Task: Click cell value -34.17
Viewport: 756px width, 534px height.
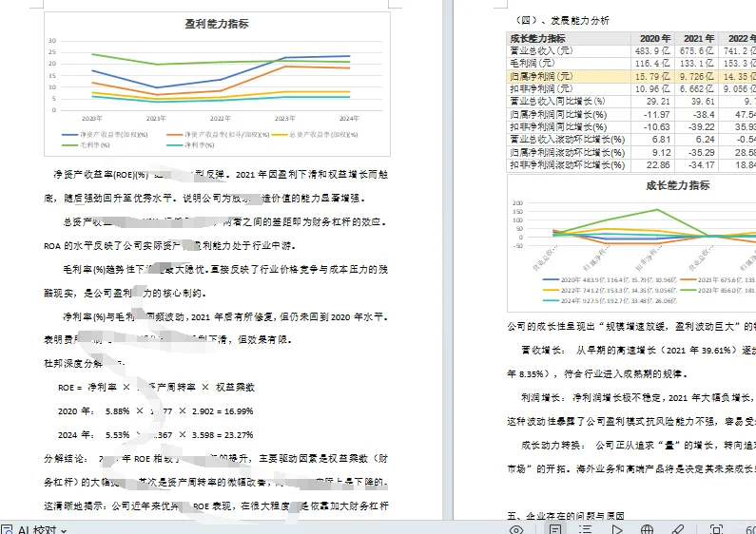Action: coord(696,165)
